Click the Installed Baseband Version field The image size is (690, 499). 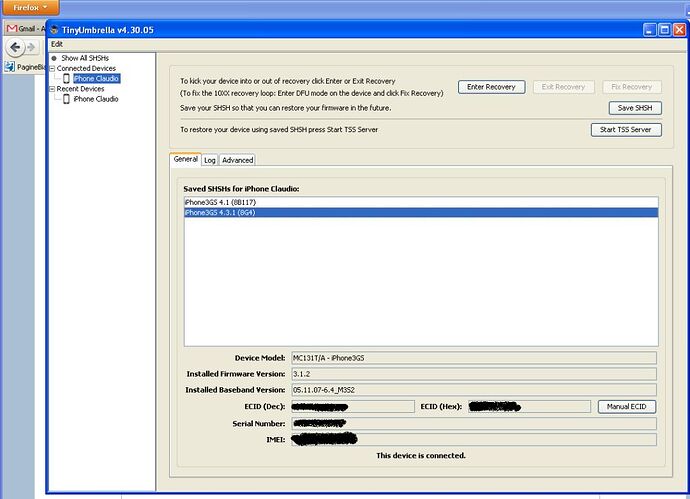474,390
